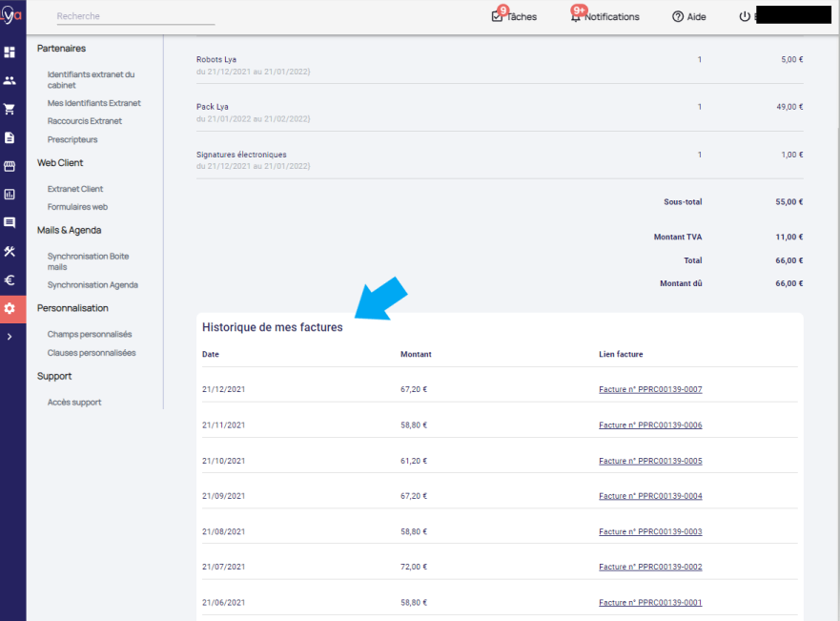
Task: Click the 21/12/2021 date cell
Action: [223, 389]
